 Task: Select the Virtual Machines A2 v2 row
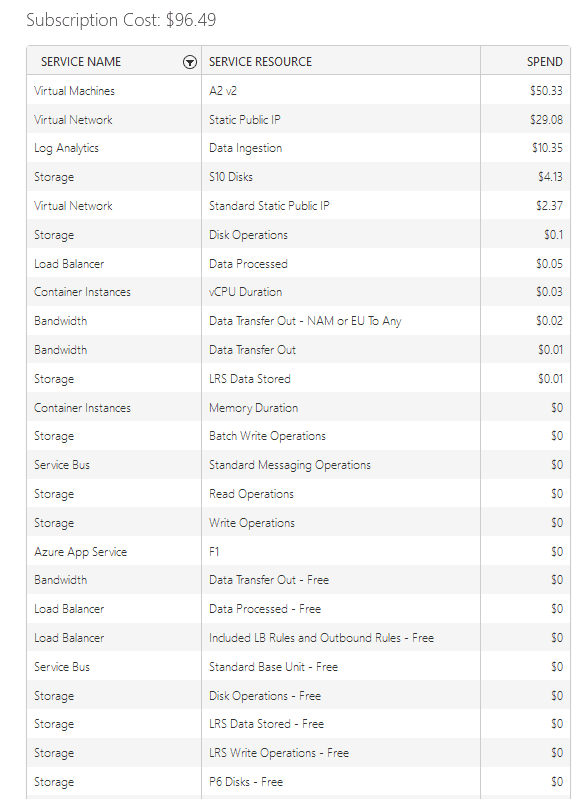coord(299,91)
